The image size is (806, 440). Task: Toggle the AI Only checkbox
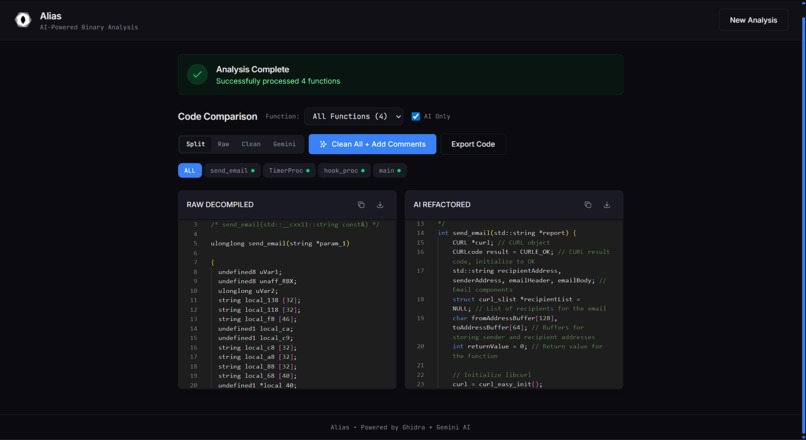tap(415, 116)
